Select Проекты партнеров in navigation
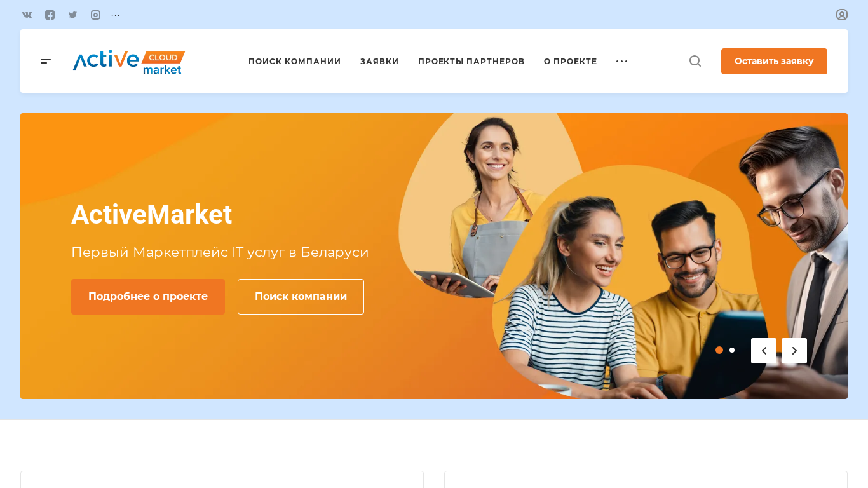Screen dimensions: 868x488 coord(471,62)
